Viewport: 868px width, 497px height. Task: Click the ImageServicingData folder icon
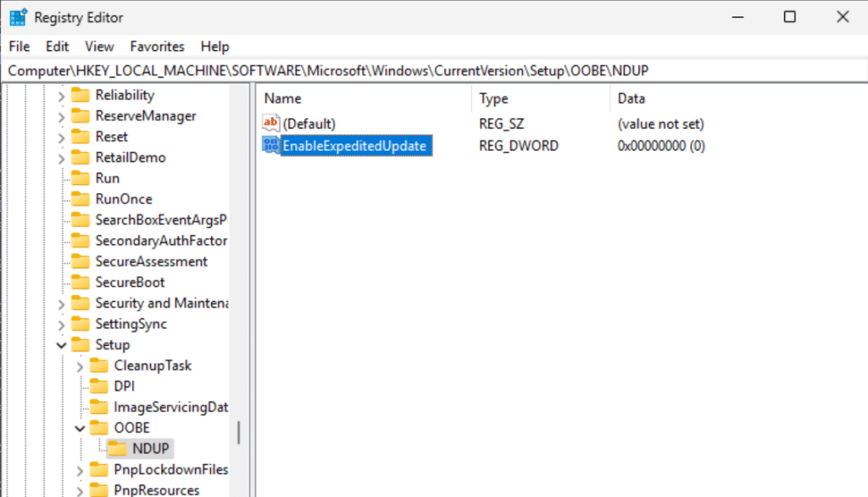99,407
